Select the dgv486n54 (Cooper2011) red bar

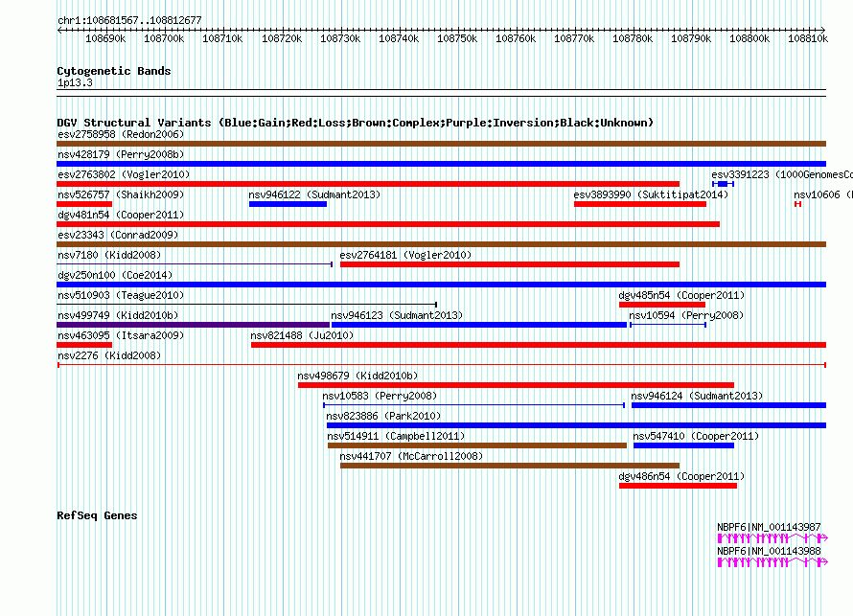click(x=678, y=486)
